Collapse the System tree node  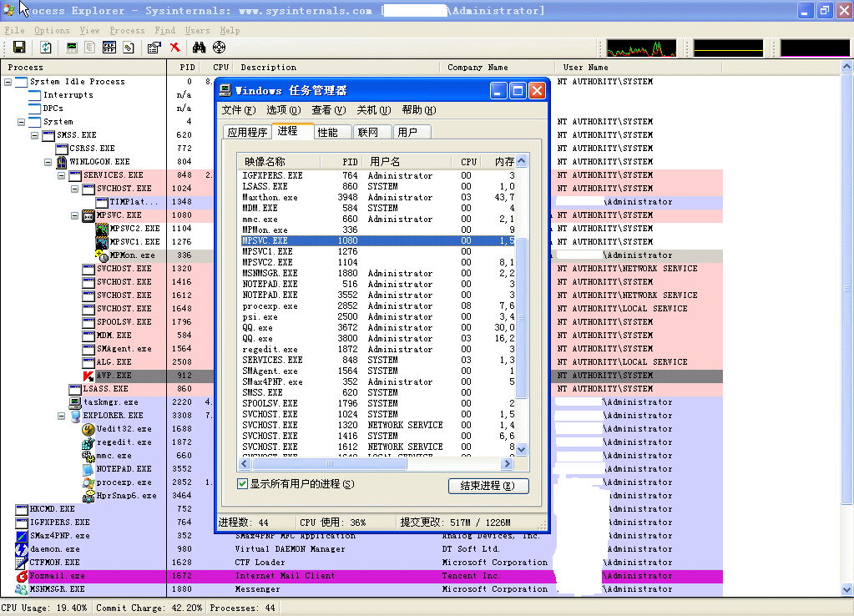tap(21, 122)
